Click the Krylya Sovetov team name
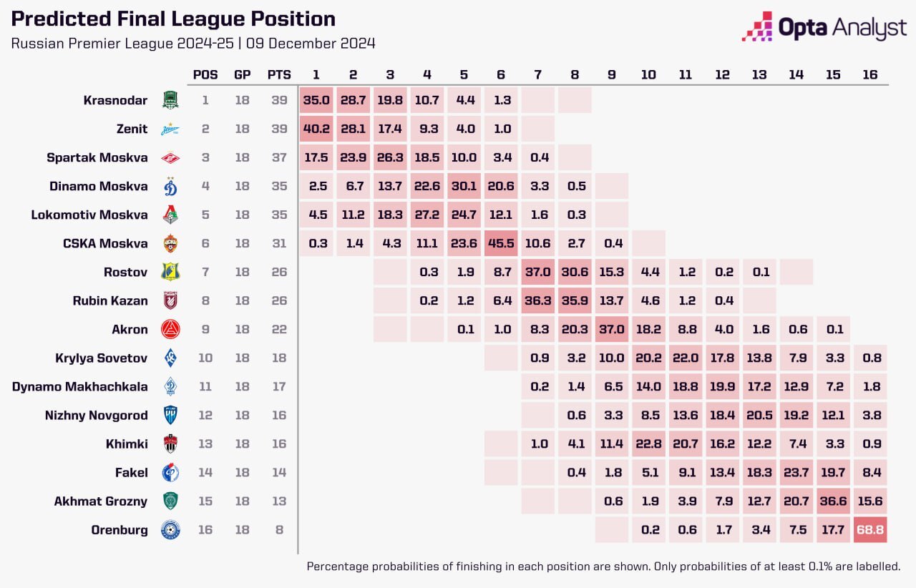The width and height of the screenshot is (916, 588). 102,358
